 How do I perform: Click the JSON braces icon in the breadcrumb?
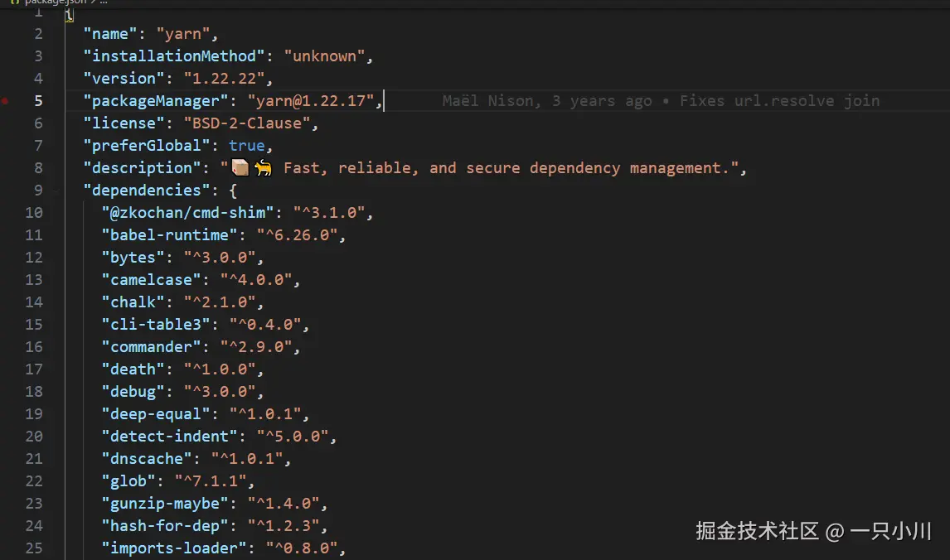pos(15,2)
